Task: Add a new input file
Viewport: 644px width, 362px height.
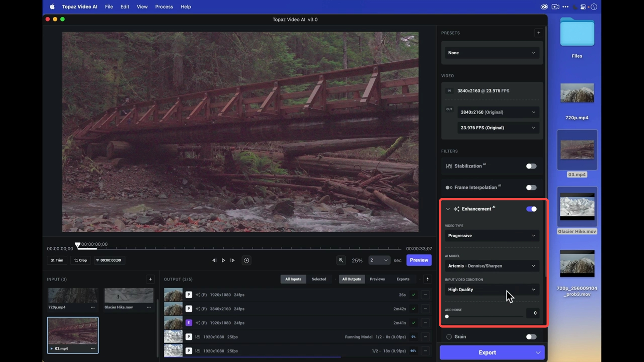Action: tap(150, 279)
